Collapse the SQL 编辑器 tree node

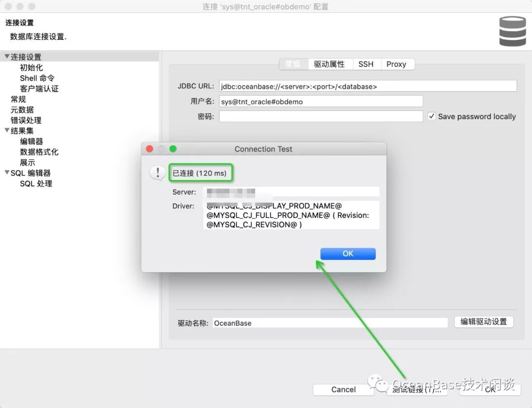pyautogui.click(x=6, y=172)
